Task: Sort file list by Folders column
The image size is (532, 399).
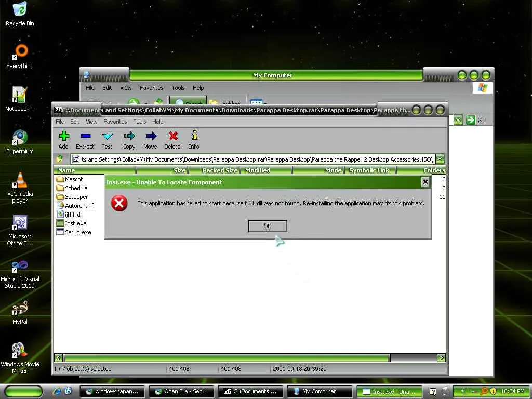Action: [x=421, y=170]
